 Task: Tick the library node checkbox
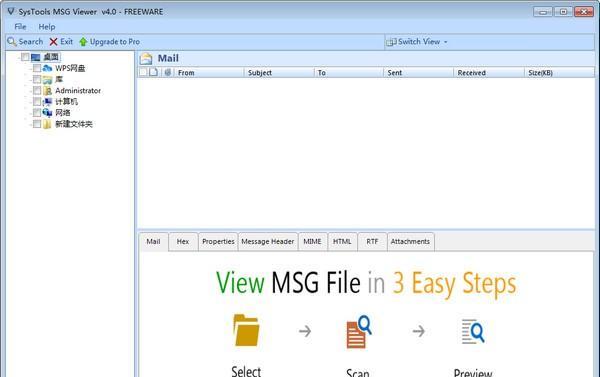coord(37,79)
